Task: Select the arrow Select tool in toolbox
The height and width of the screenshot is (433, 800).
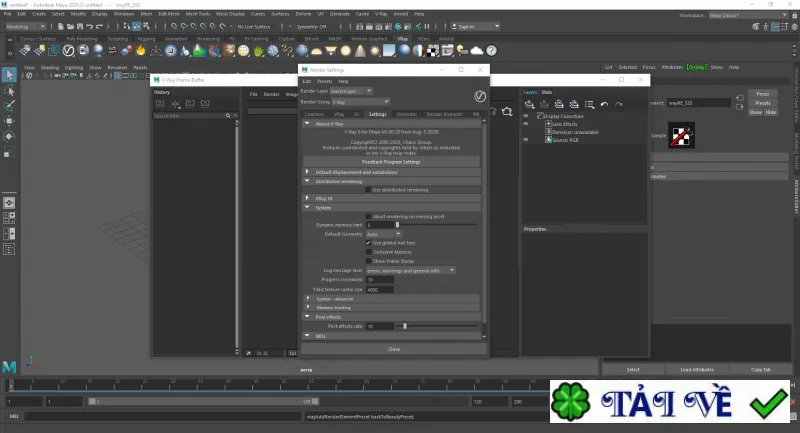Action: [9, 74]
